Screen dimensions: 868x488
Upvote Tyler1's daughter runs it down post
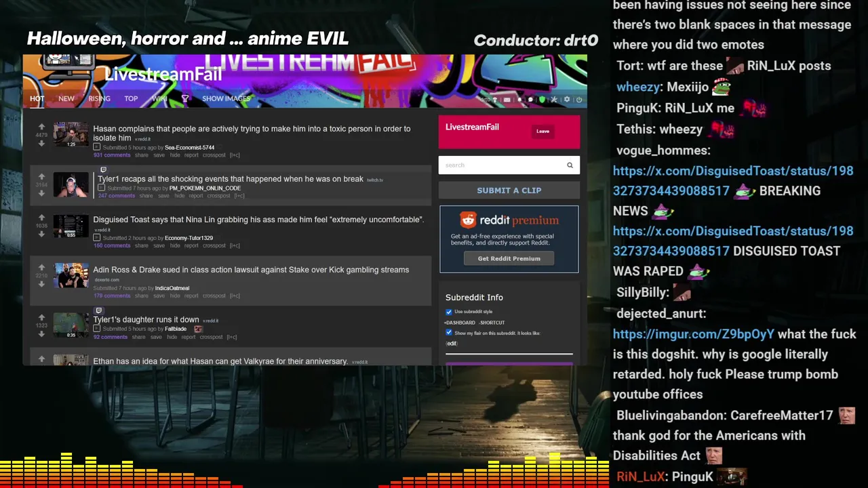click(41, 317)
